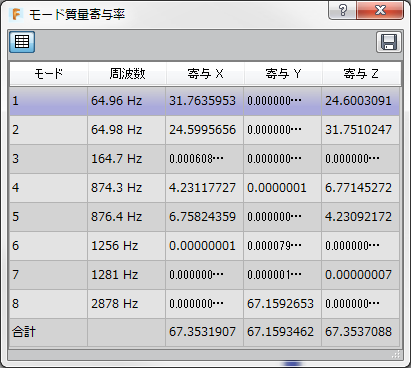The width and height of the screenshot is (411, 368).
Task: Click the save floppy disk icon
Action: pos(389,42)
